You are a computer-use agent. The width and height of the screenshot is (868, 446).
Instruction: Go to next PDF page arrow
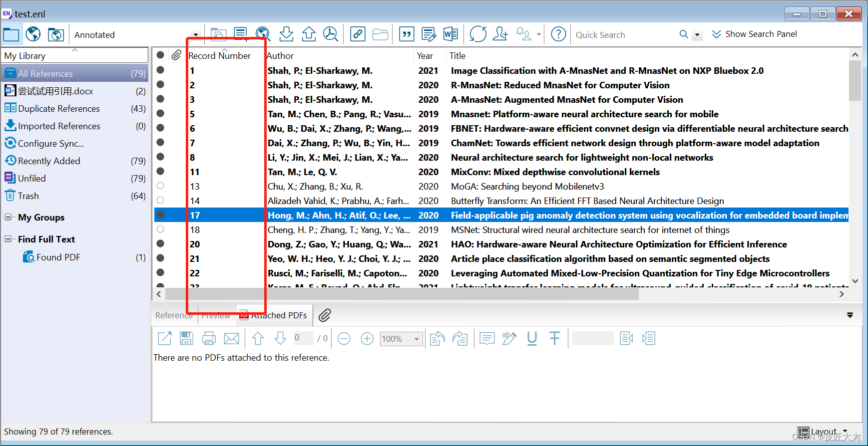point(280,338)
